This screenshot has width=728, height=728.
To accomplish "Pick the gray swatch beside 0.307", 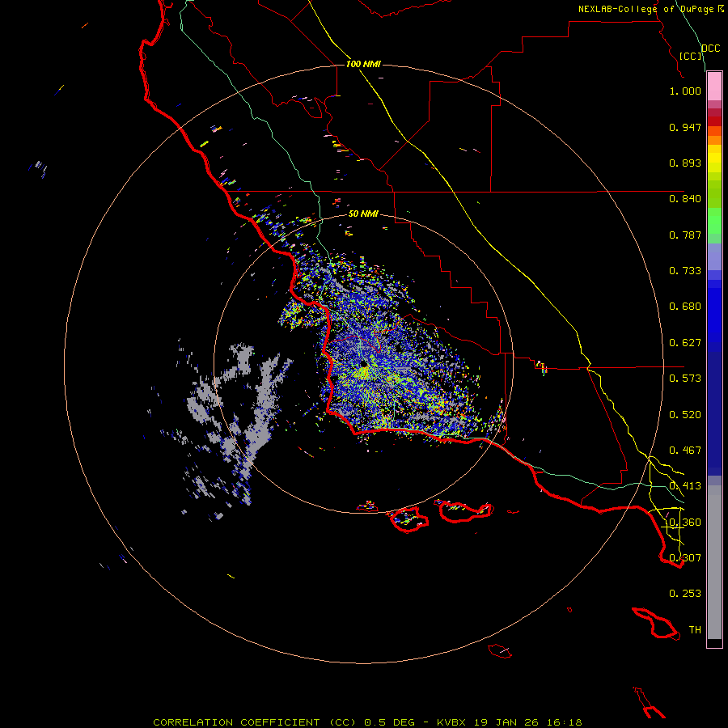I will [x=714, y=562].
